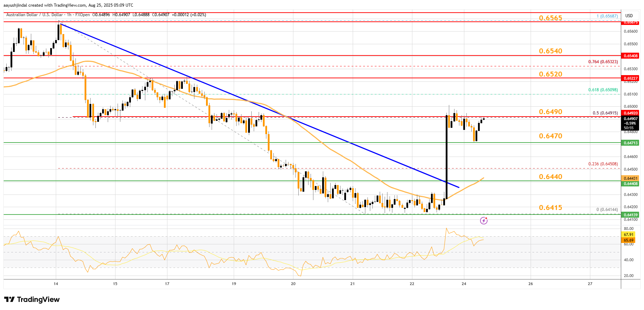This screenshot has width=644, height=310.
Task: Click date 17 on the time axis
Action: click(x=167, y=284)
